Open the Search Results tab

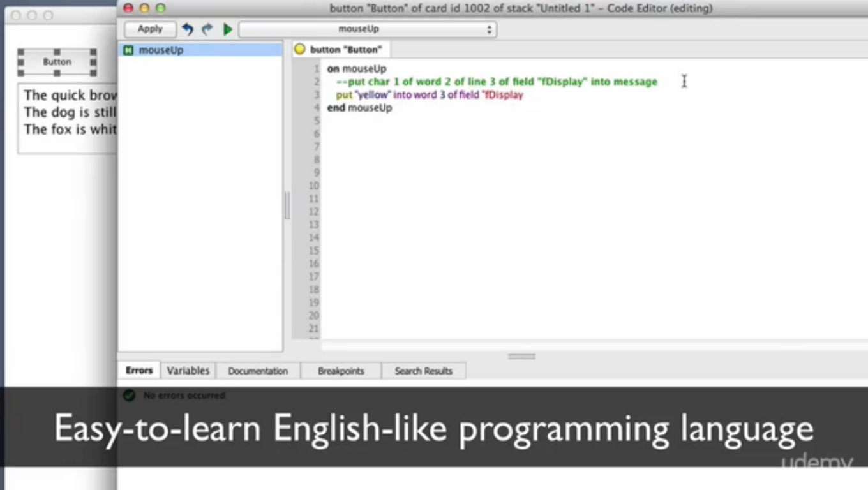423,371
